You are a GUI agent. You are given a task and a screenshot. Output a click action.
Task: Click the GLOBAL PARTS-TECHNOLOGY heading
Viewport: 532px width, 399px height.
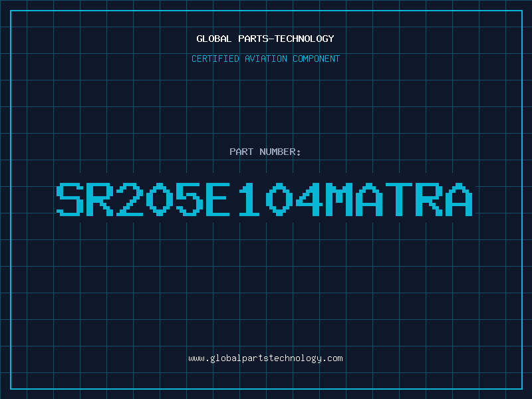pyautogui.click(x=265, y=39)
